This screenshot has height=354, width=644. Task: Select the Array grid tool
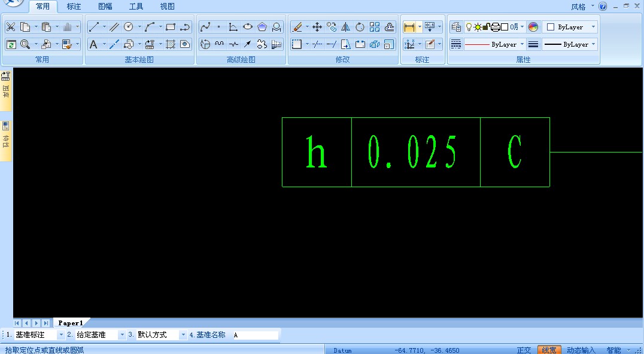click(x=375, y=27)
